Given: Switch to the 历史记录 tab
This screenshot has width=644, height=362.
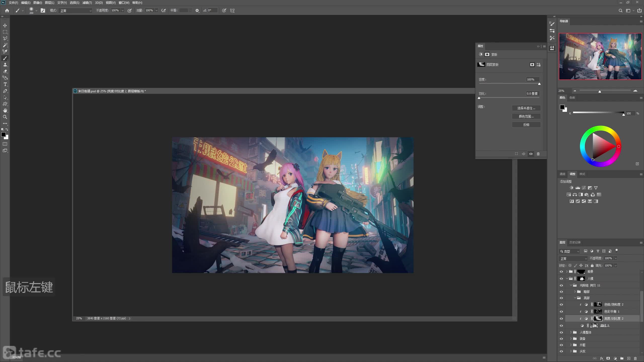Looking at the screenshot, I should [575, 242].
